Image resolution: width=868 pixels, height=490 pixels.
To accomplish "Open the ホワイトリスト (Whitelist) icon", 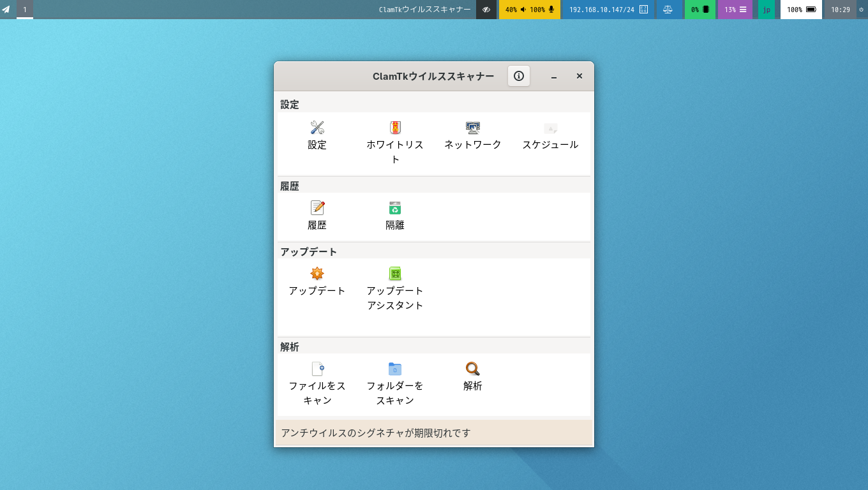I will (395, 128).
